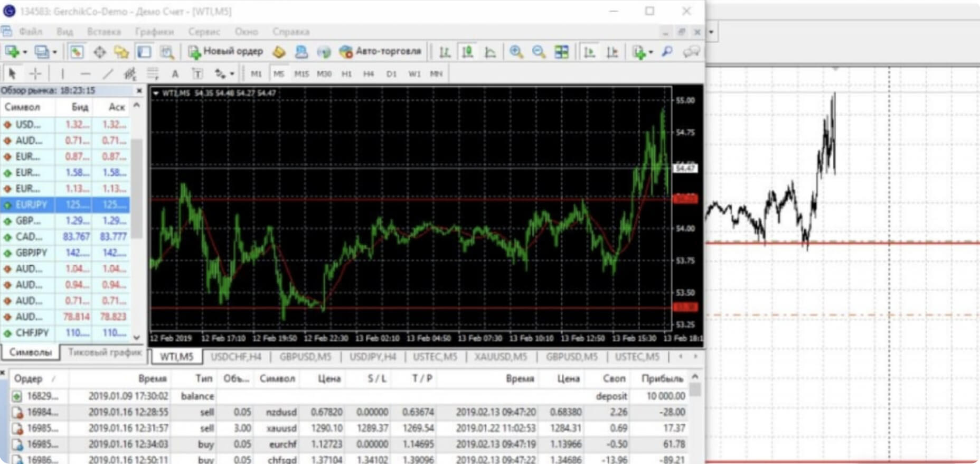Click chart tabs scroll right arrow
This screenshot has width=980, height=464.
695,357
